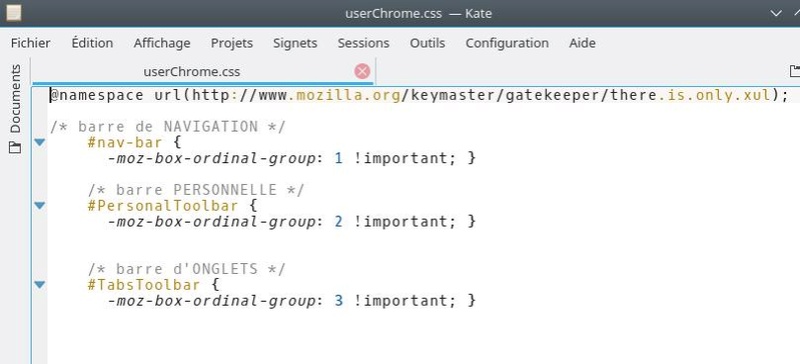This screenshot has height=364, width=800.
Task: Click the Kate application icon in title bar
Action: 14,12
